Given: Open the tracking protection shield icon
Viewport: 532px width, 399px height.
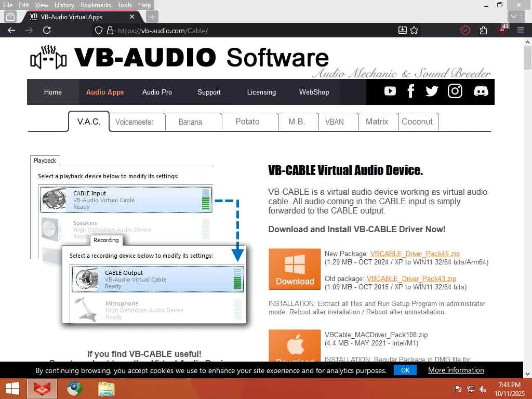Looking at the screenshot, I should click(x=98, y=30).
